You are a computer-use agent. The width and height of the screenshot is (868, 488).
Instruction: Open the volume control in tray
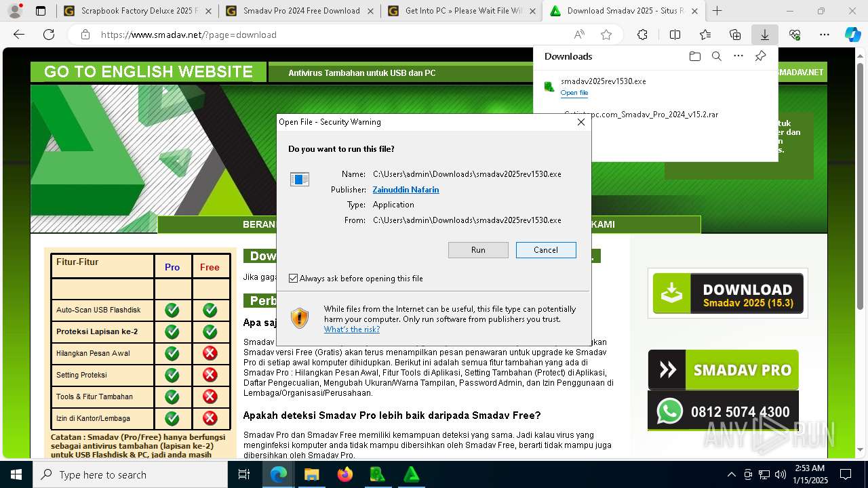pos(780,474)
